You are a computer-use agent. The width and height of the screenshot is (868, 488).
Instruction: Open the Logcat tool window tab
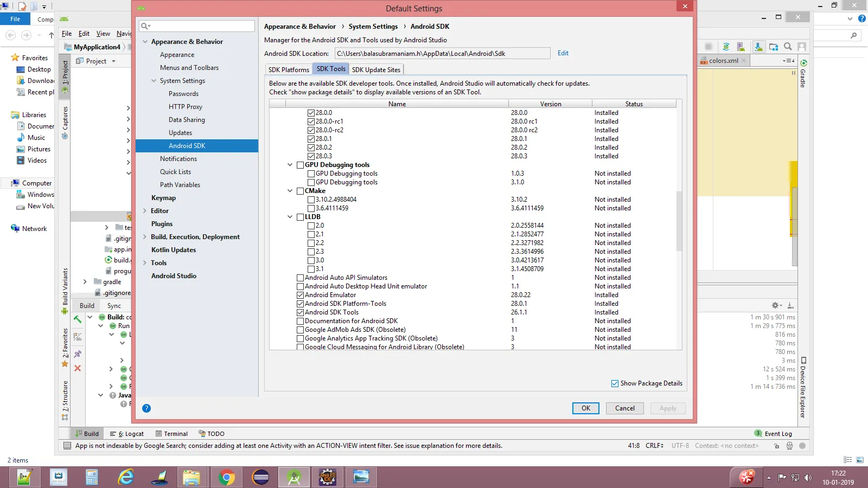pyautogui.click(x=127, y=434)
